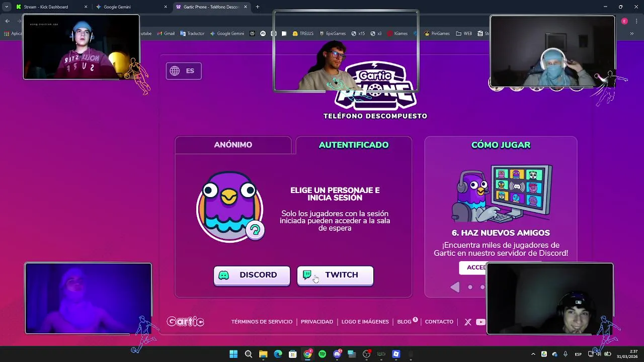Open new browser tab with plus
644x362 pixels.
pos(258,7)
